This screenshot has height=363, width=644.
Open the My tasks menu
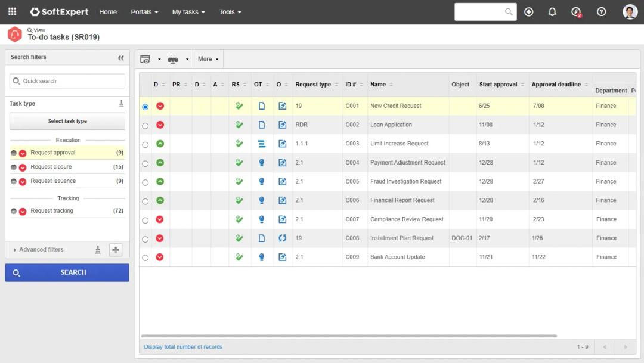188,12
